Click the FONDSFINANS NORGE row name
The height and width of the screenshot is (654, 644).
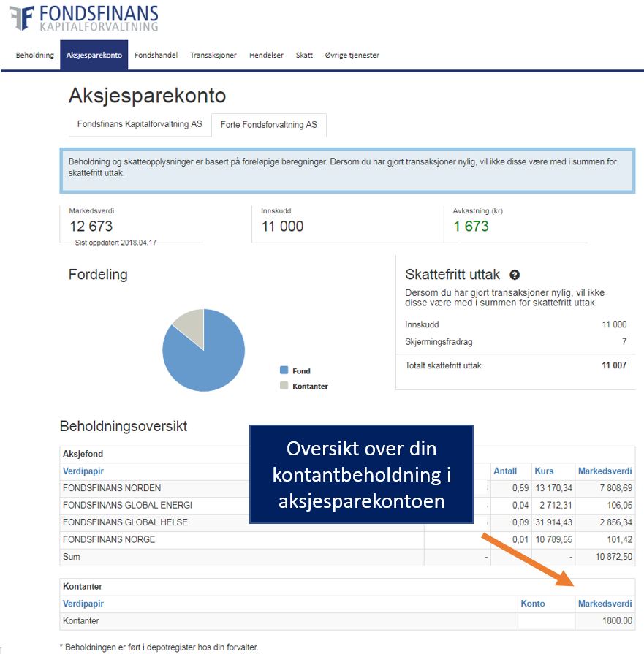point(109,539)
